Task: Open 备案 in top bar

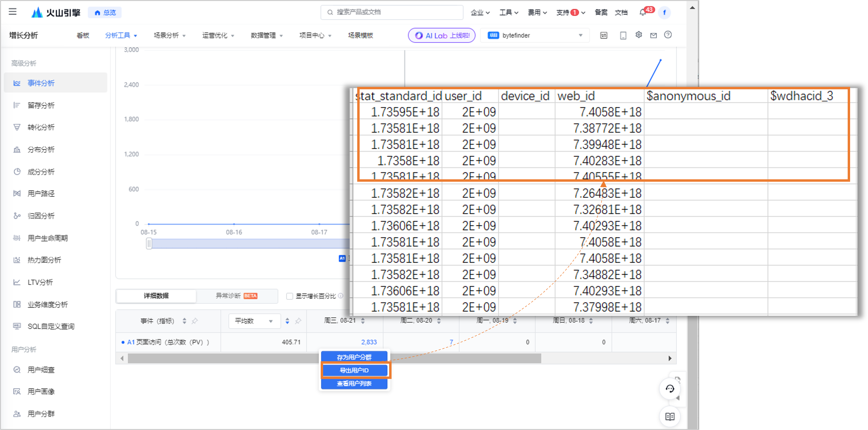Action: point(601,13)
